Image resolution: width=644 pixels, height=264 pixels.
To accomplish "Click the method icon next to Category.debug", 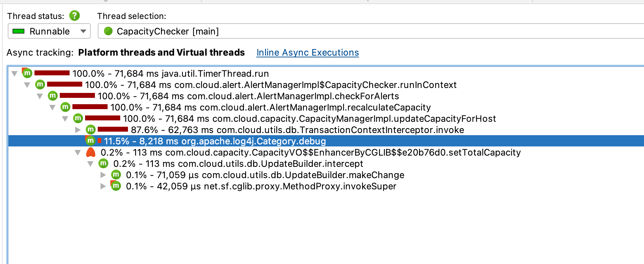I will click(91, 141).
